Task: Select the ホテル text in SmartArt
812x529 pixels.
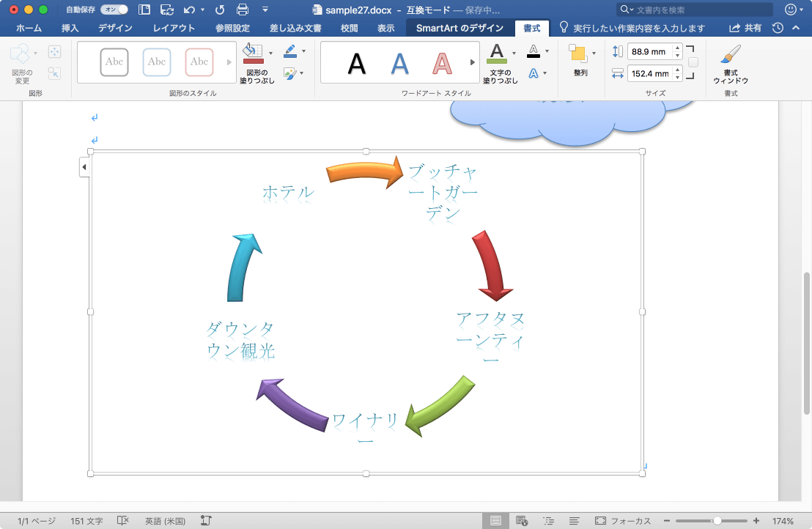Action: coord(289,193)
